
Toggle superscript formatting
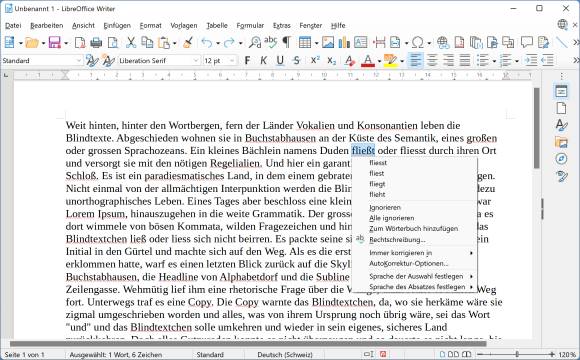[x=315, y=60]
